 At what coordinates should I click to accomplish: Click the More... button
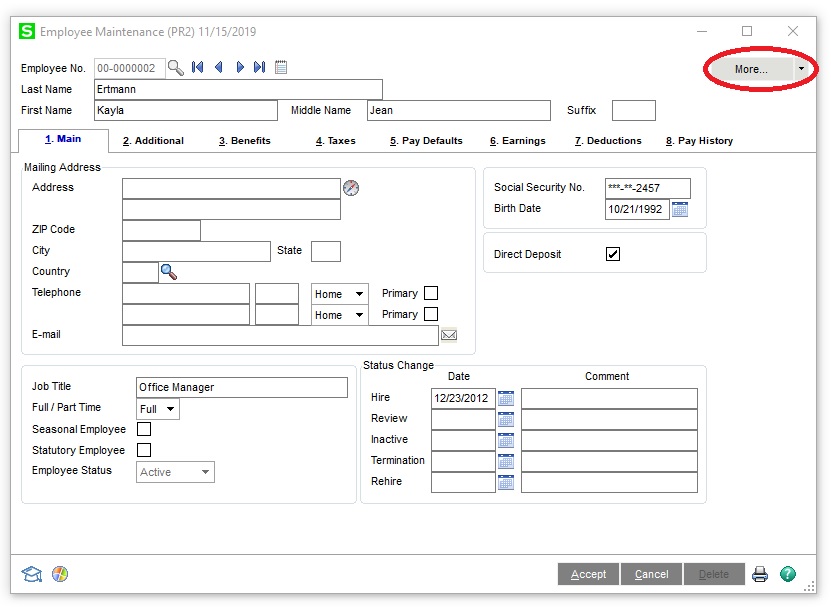(751, 69)
